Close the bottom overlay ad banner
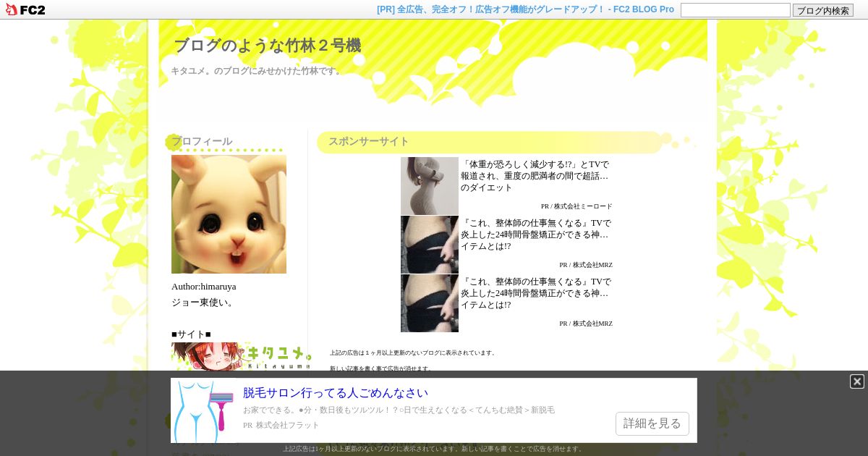 (x=857, y=381)
